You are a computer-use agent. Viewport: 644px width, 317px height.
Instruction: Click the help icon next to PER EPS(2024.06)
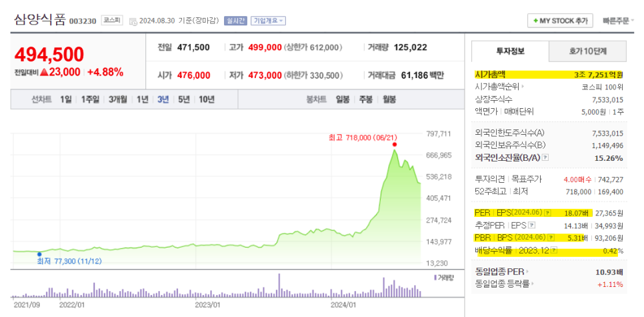[x=547, y=213]
